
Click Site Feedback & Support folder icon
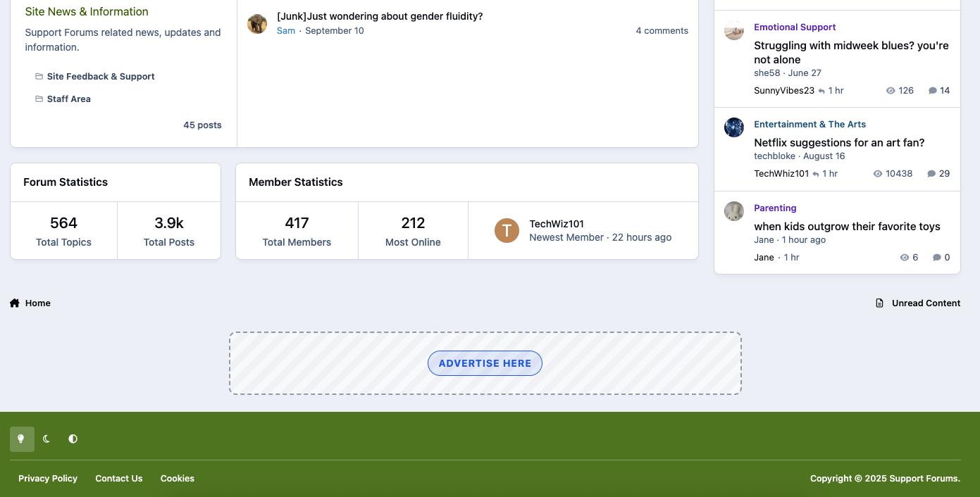(x=39, y=77)
